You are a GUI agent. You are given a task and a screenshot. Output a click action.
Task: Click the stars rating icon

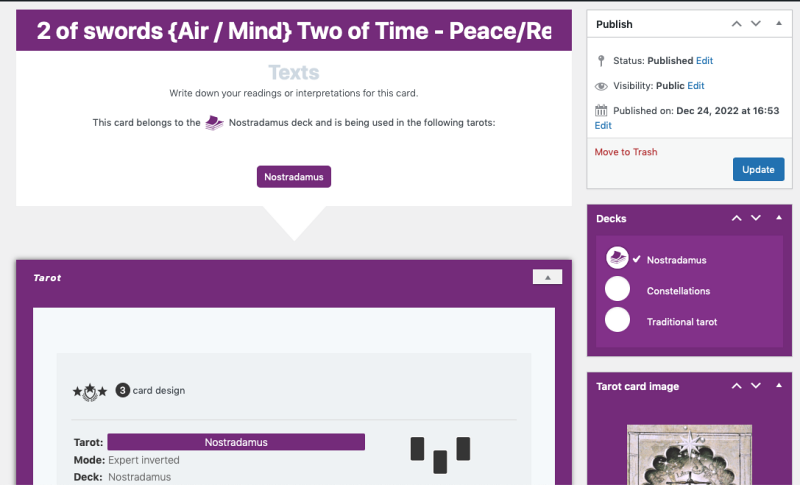(90, 392)
